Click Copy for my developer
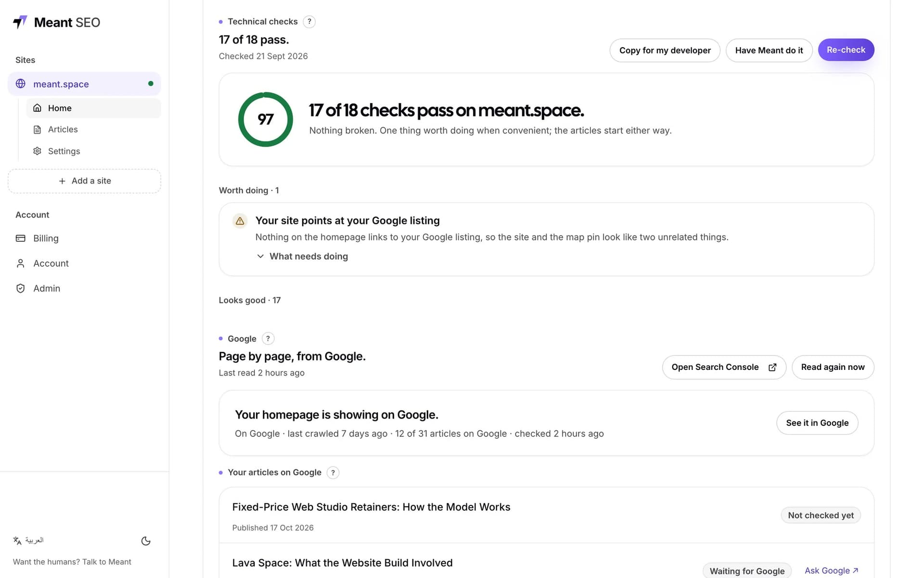This screenshot has width=924, height=578. click(x=665, y=51)
